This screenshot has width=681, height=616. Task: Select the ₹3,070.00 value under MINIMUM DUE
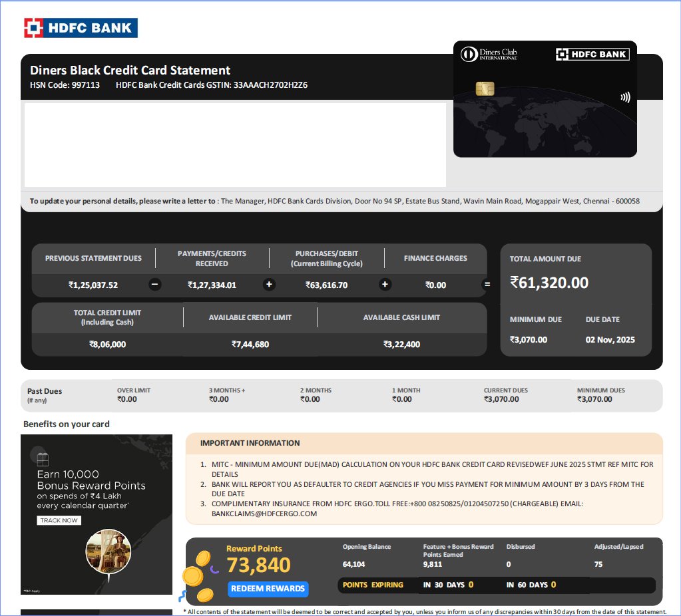click(529, 339)
